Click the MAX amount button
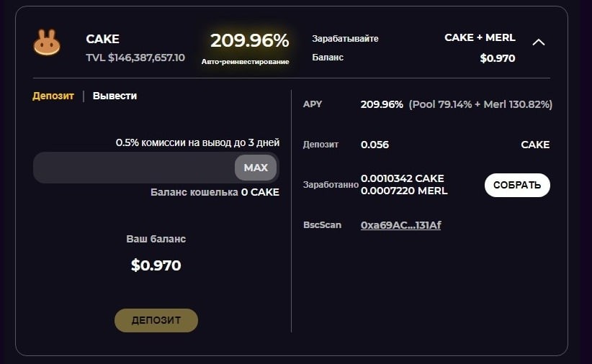 click(256, 168)
